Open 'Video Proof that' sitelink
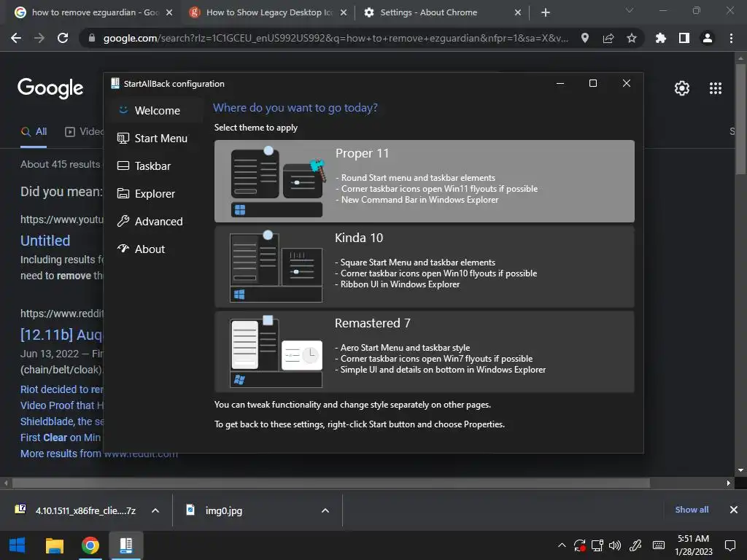The width and height of the screenshot is (747, 560). [61, 405]
